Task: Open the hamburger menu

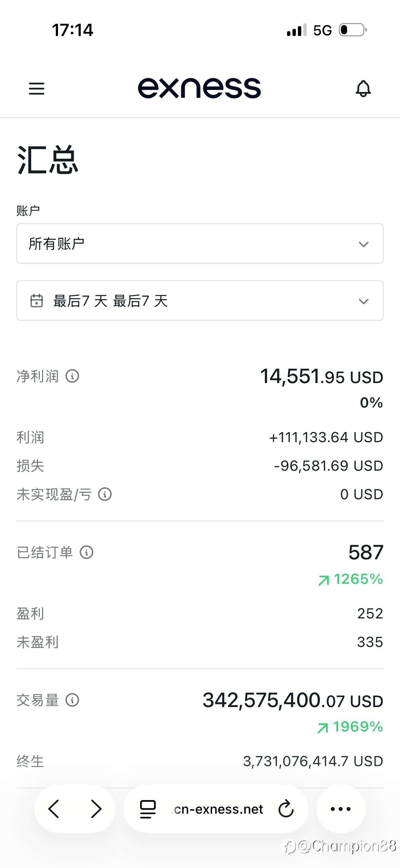Action: pyautogui.click(x=37, y=89)
